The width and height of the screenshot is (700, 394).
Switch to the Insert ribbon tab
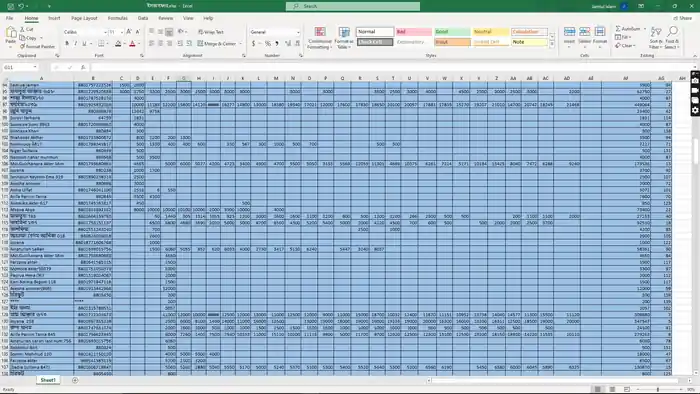coord(54,18)
